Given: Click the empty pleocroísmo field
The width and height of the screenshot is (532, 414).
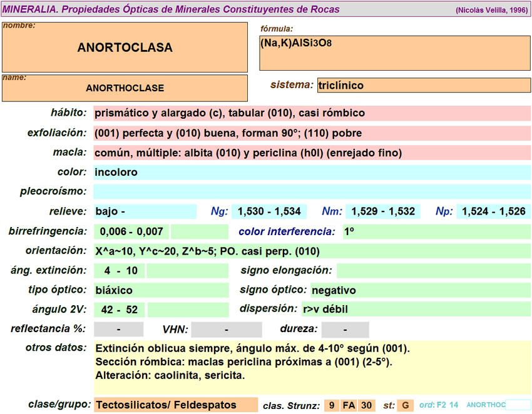Looking at the screenshot, I should pyautogui.click(x=312, y=191).
